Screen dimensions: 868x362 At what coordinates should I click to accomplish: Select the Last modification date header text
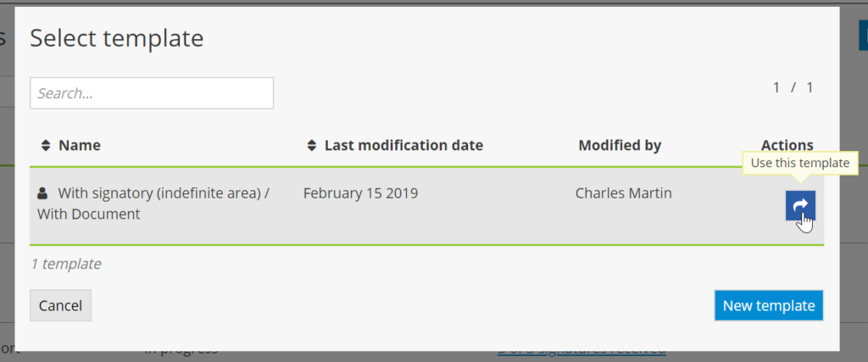[x=403, y=146]
